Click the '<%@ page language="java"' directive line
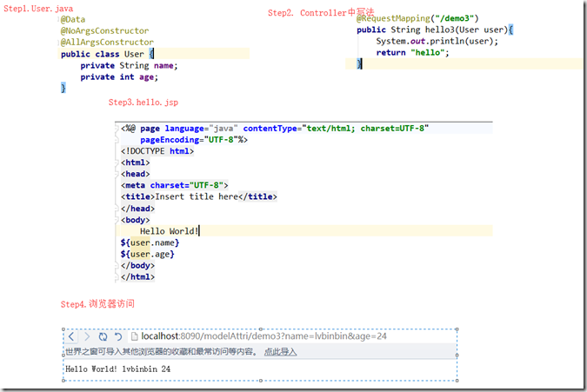 275,129
